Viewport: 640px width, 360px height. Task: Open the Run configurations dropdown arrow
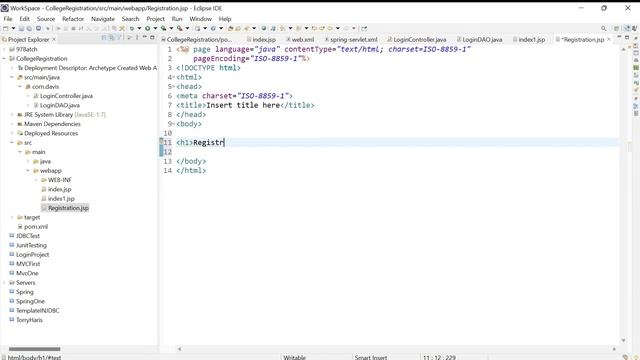point(155,28)
